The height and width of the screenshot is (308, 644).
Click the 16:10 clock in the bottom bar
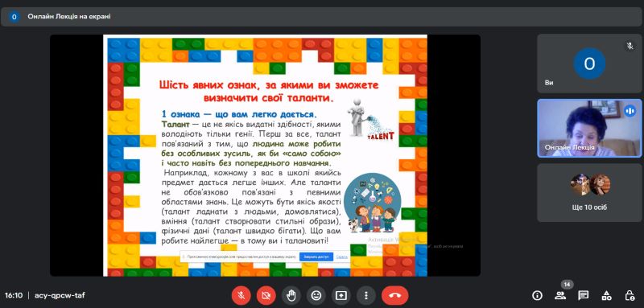(x=14, y=295)
